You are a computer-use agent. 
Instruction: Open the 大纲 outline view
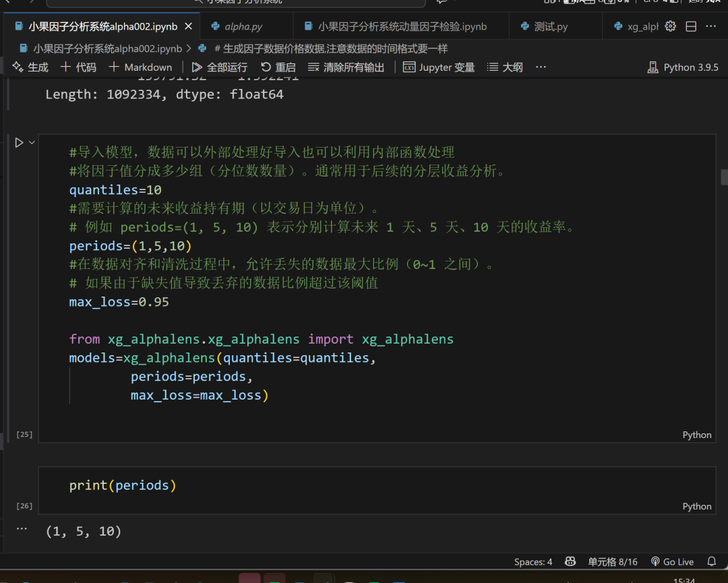coord(505,67)
